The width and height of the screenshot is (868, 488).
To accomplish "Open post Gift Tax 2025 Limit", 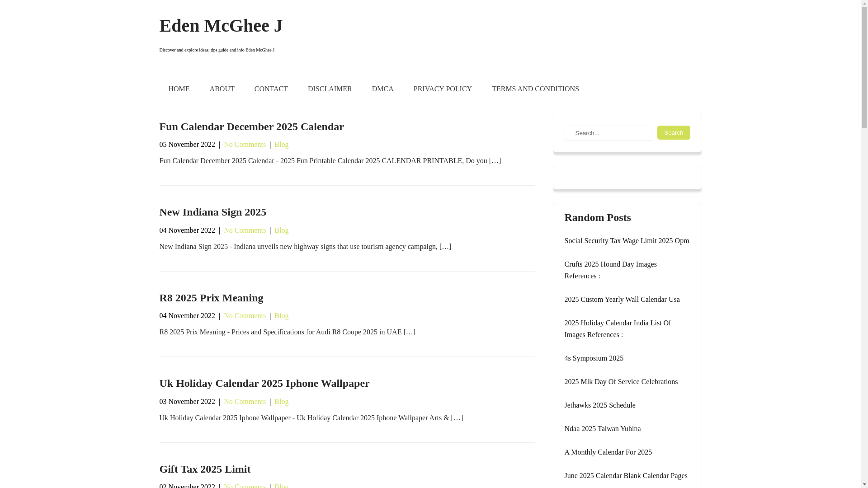I will [x=205, y=469].
